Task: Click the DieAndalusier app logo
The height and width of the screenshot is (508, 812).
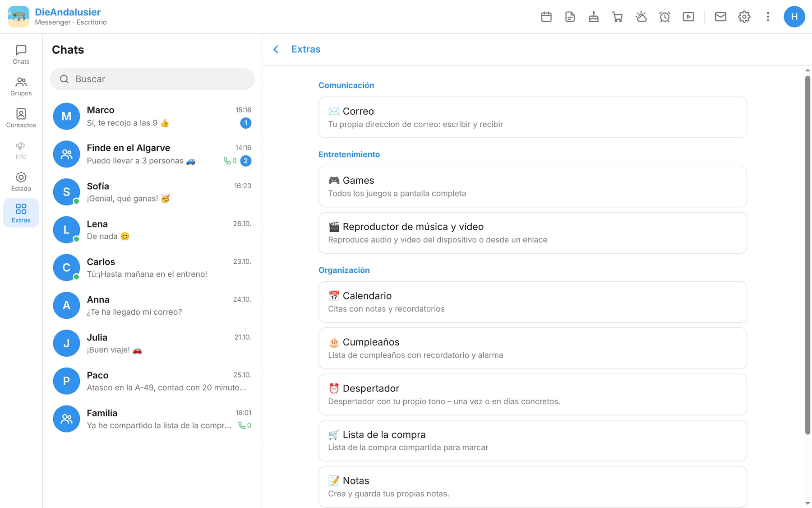Action: (x=18, y=17)
